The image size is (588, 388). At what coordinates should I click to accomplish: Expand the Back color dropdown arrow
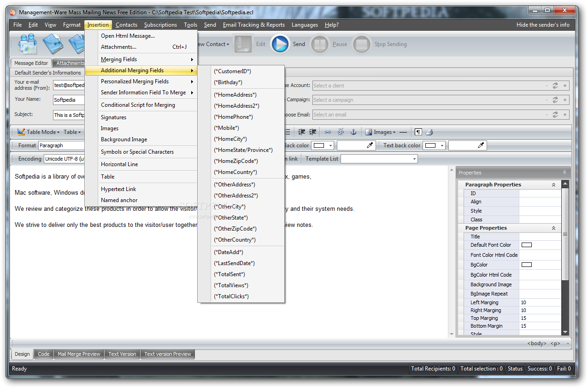tap(330, 145)
